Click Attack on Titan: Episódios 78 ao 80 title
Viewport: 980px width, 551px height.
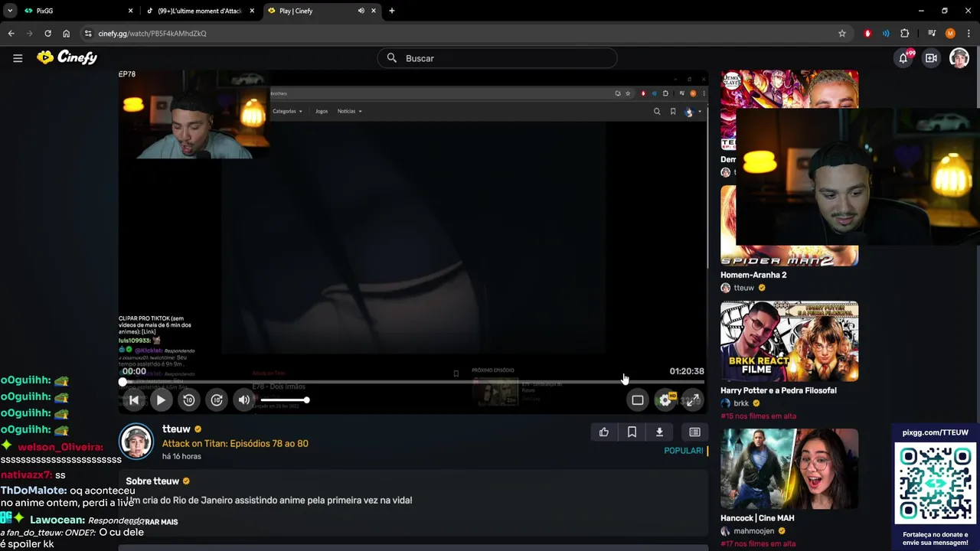pyautogui.click(x=235, y=443)
